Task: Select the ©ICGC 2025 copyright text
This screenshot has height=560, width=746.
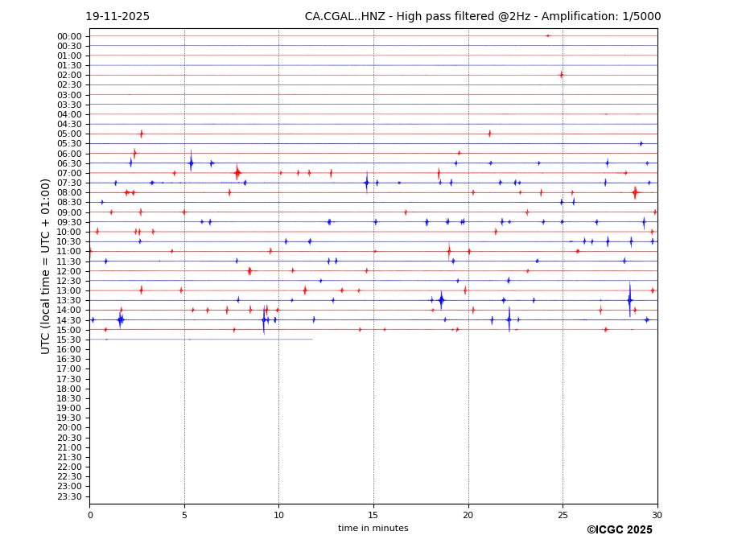Action: [619, 530]
